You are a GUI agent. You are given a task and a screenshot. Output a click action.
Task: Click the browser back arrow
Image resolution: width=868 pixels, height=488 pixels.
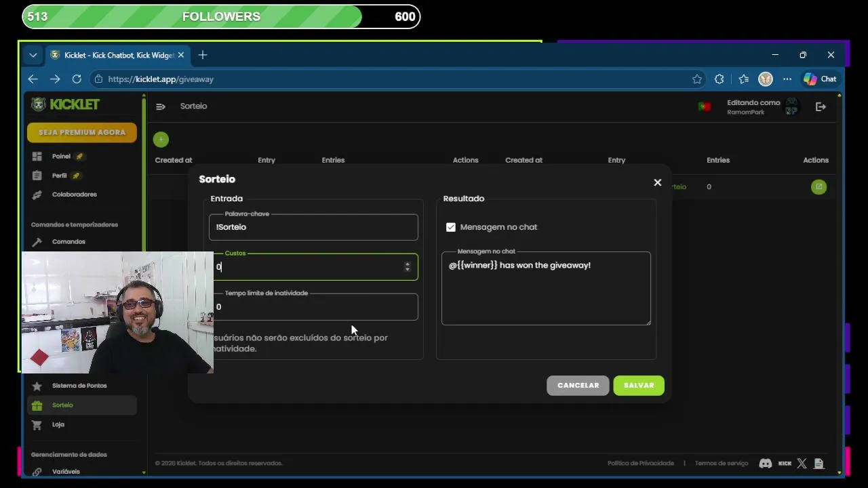point(33,79)
